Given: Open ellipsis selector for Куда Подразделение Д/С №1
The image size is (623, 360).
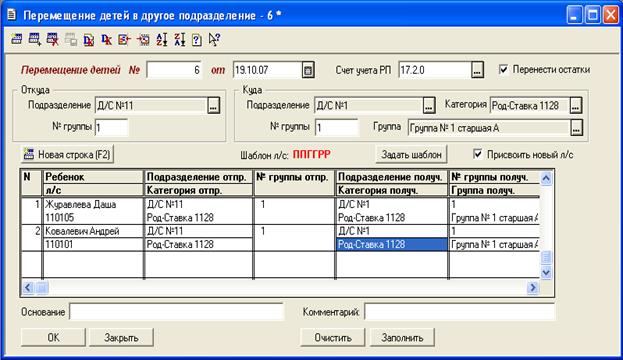Looking at the screenshot, I should (428, 106).
